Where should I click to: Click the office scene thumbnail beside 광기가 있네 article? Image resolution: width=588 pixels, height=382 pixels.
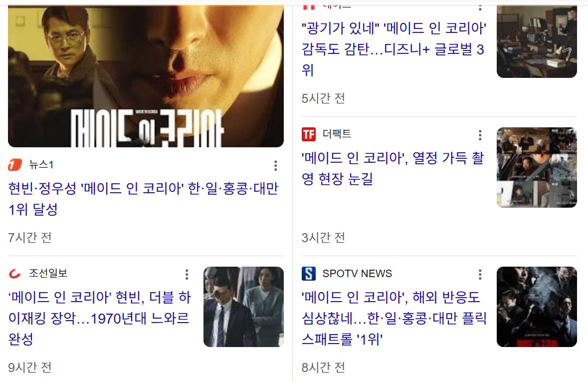click(x=537, y=41)
